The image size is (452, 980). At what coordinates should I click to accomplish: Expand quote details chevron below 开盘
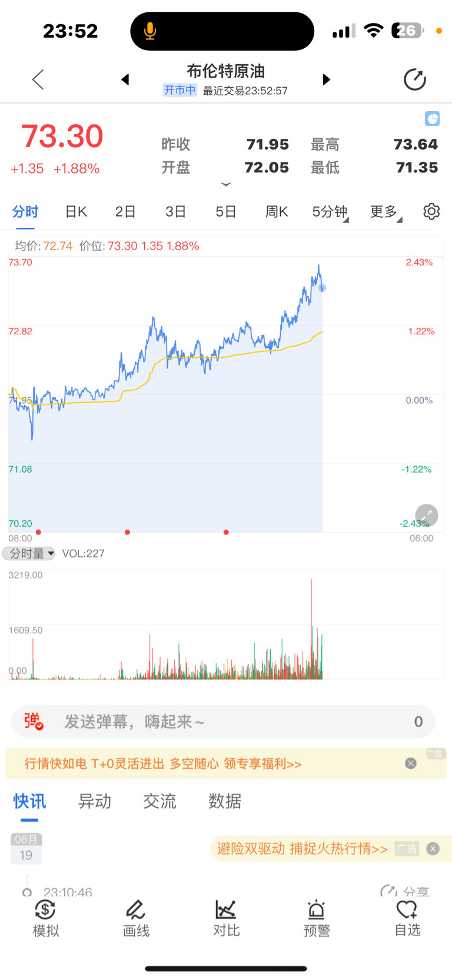click(x=226, y=184)
